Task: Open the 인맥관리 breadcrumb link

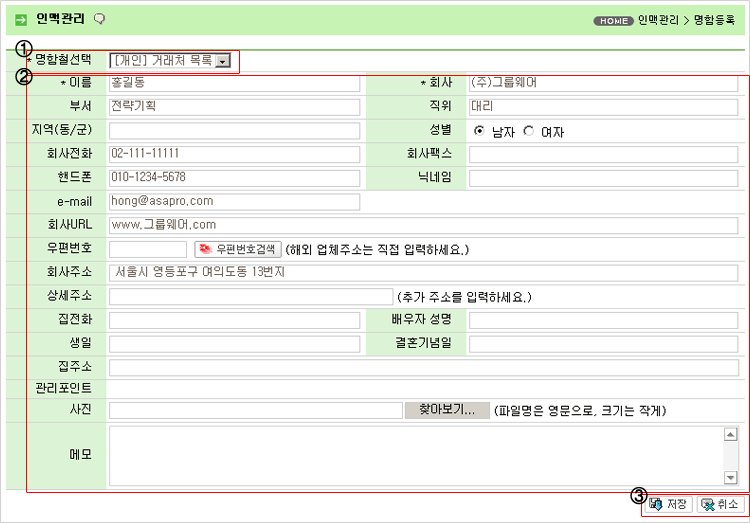Action: tap(657, 20)
